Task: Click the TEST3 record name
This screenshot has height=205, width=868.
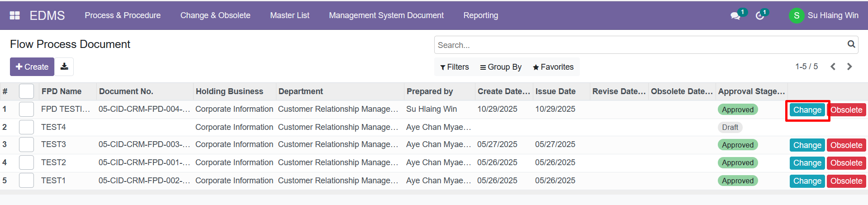Action: [53, 144]
